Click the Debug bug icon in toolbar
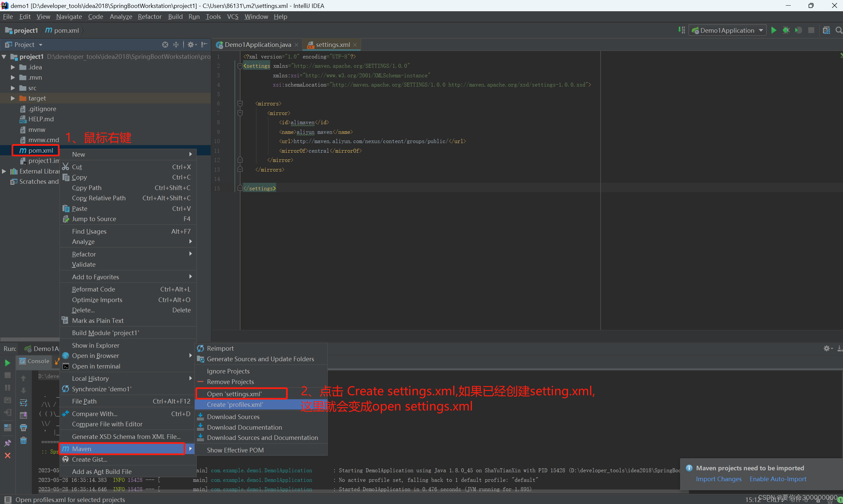This screenshot has height=504, width=843. tap(786, 30)
